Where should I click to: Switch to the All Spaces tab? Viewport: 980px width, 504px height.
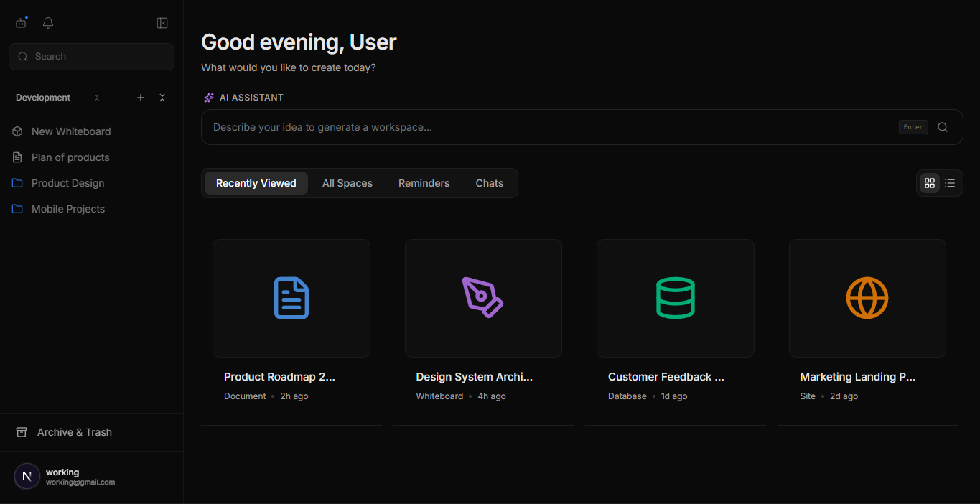tap(347, 183)
